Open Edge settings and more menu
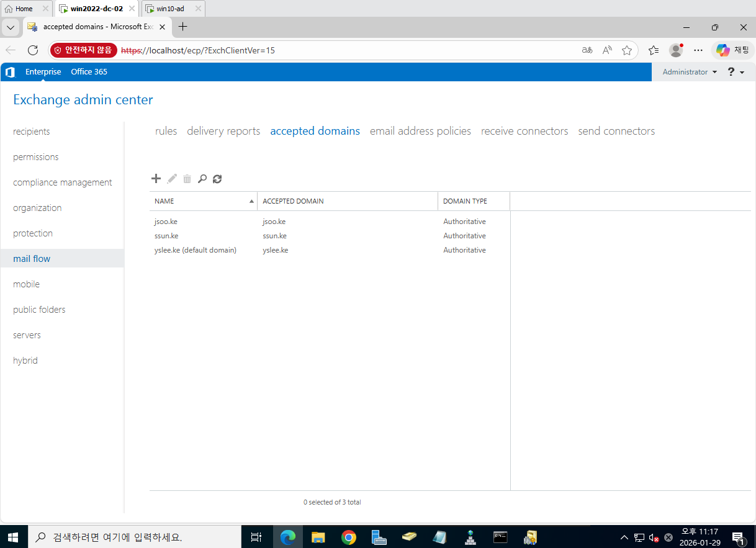 pyautogui.click(x=698, y=50)
